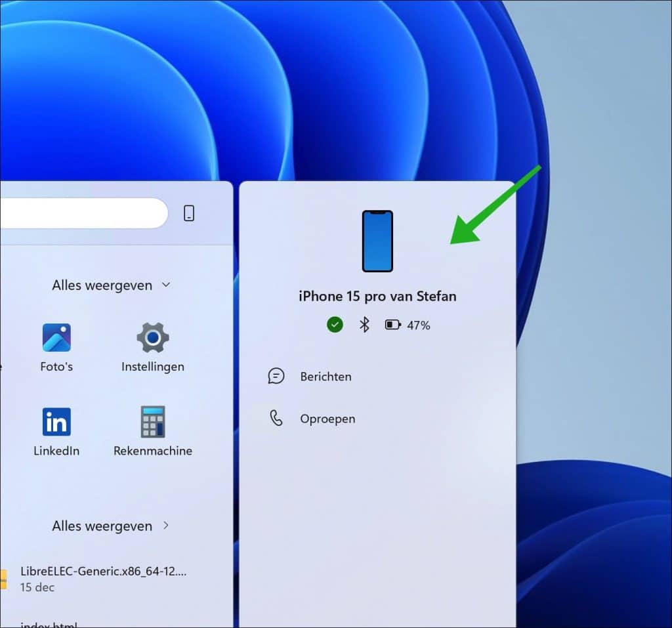Click inside the search input field
672x628 pixels.
85,213
